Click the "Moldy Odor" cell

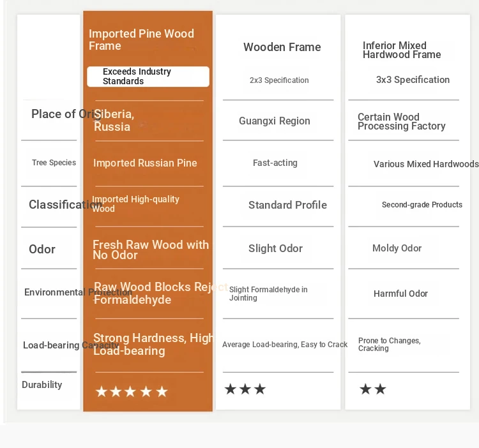397,248
